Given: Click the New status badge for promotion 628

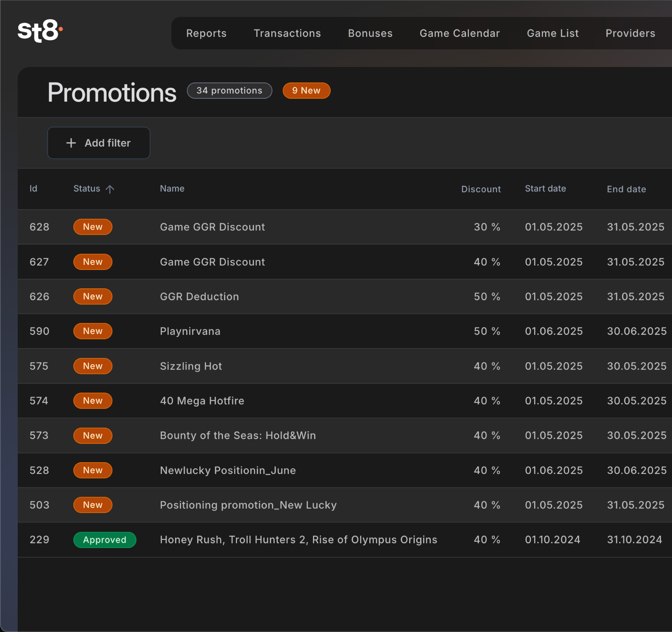Looking at the screenshot, I should [x=93, y=227].
